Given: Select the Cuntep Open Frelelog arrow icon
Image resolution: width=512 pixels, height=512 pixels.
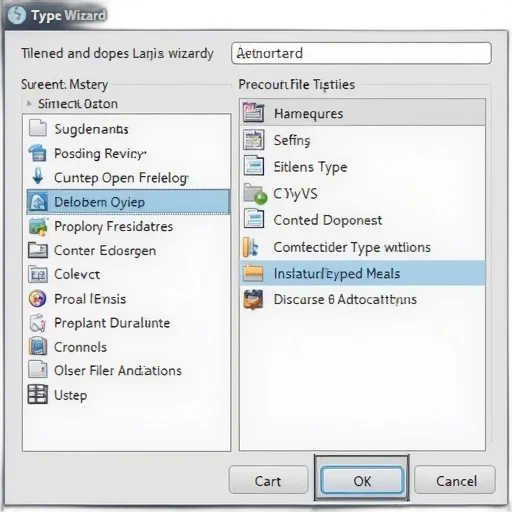Looking at the screenshot, I should 38,176.
